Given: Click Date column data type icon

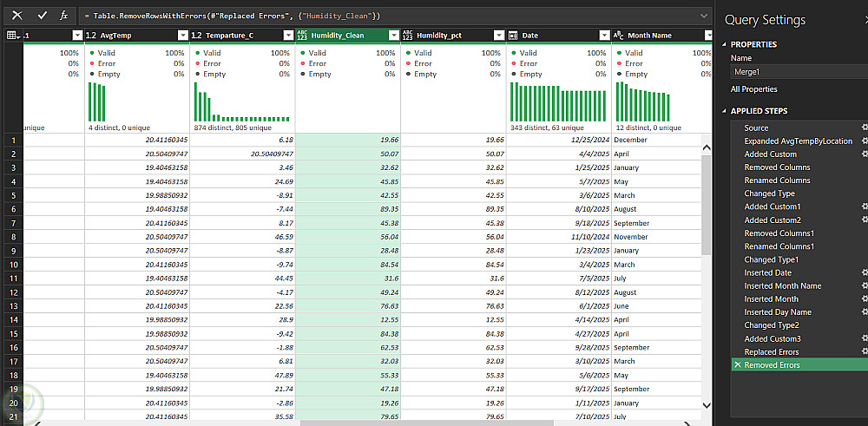Looking at the screenshot, I should pyautogui.click(x=513, y=36).
